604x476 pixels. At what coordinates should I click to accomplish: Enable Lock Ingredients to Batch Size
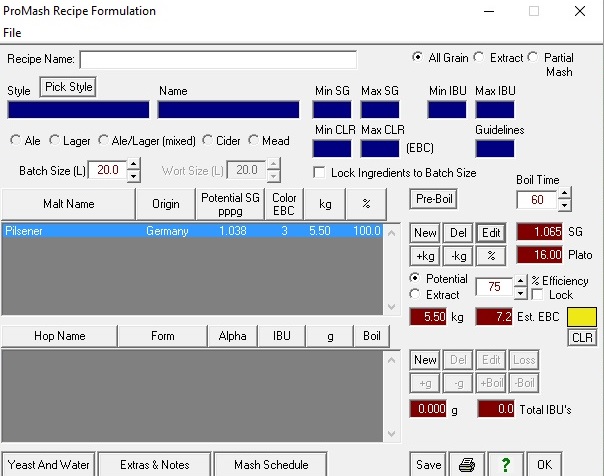(x=319, y=172)
